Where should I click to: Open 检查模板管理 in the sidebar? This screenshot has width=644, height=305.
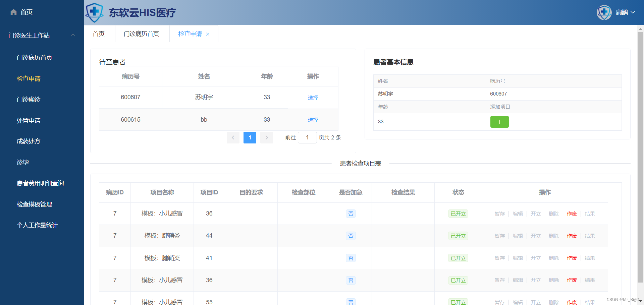click(x=35, y=204)
